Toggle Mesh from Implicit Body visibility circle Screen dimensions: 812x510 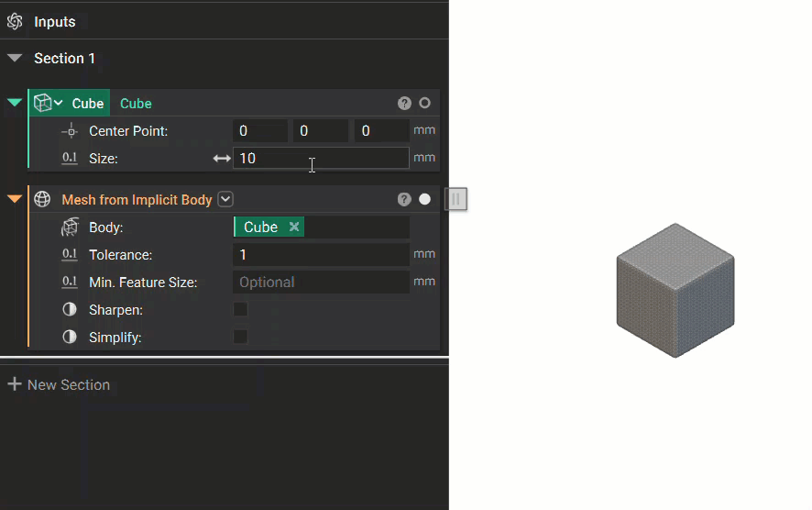coord(424,199)
